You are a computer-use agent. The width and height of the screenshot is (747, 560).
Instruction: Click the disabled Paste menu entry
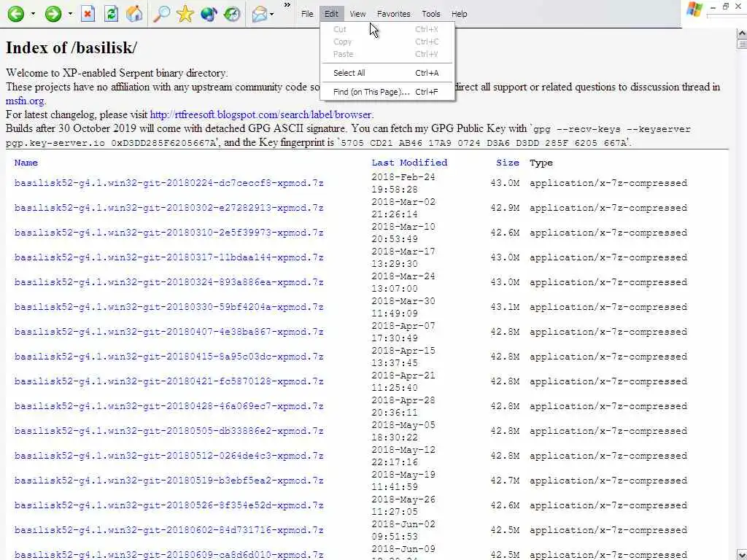(387, 54)
